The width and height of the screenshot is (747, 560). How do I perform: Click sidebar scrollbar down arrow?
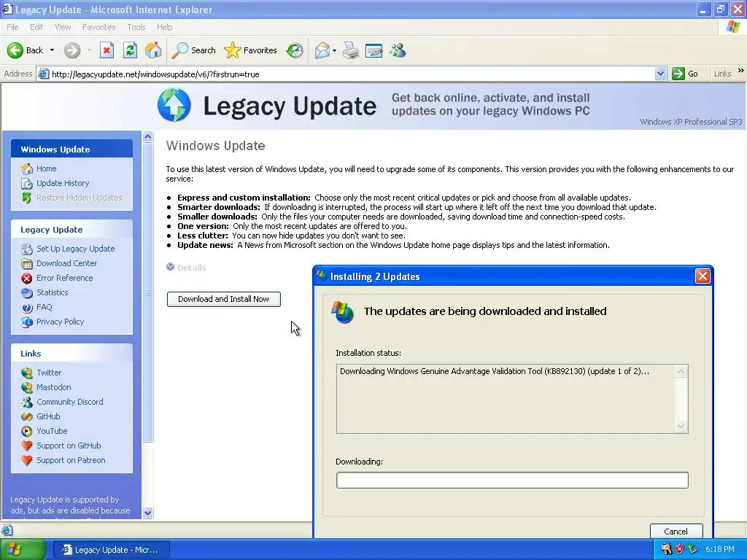click(147, 513)
